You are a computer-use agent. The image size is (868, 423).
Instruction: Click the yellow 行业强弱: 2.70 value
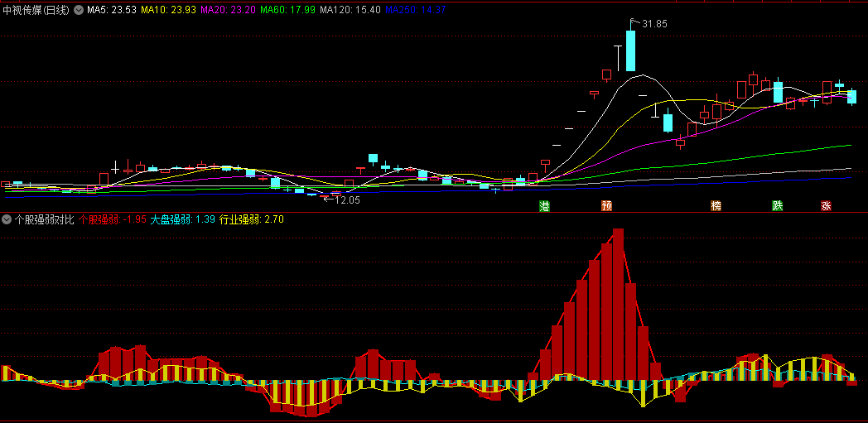tap(251, 219)
